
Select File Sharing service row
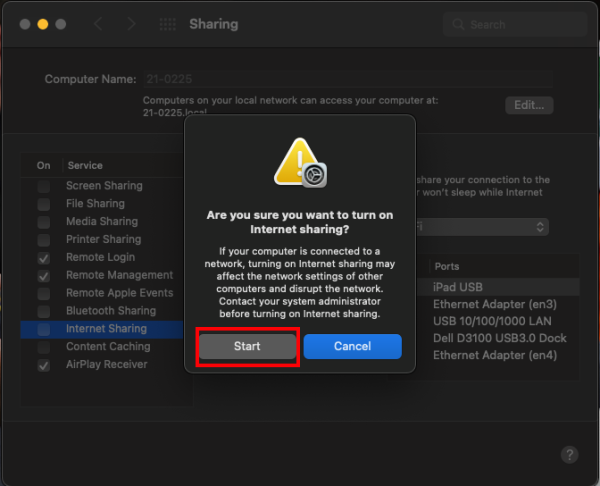click(x=102, y=204)
